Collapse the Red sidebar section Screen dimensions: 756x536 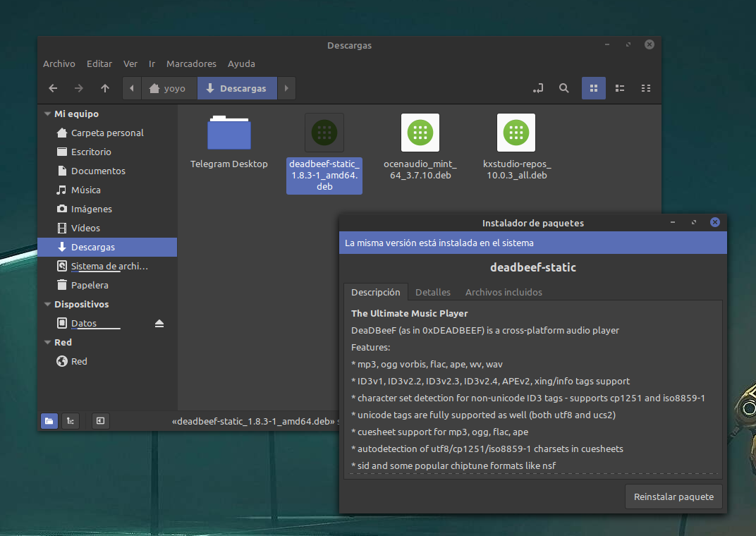(47, 343)
